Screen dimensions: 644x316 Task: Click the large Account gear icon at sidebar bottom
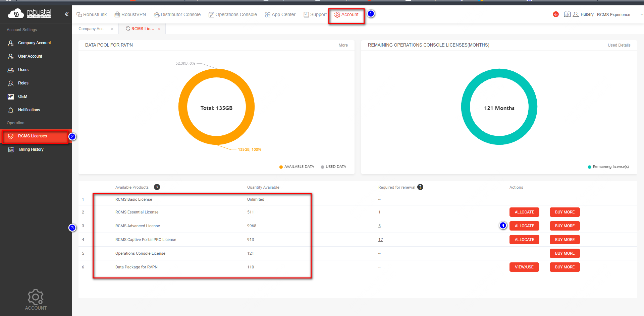click(x=36, y=297)
